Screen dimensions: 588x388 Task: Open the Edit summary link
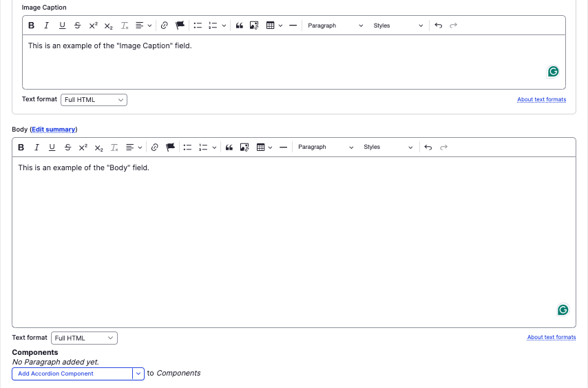pyautogui.click(x=54, y=130)
